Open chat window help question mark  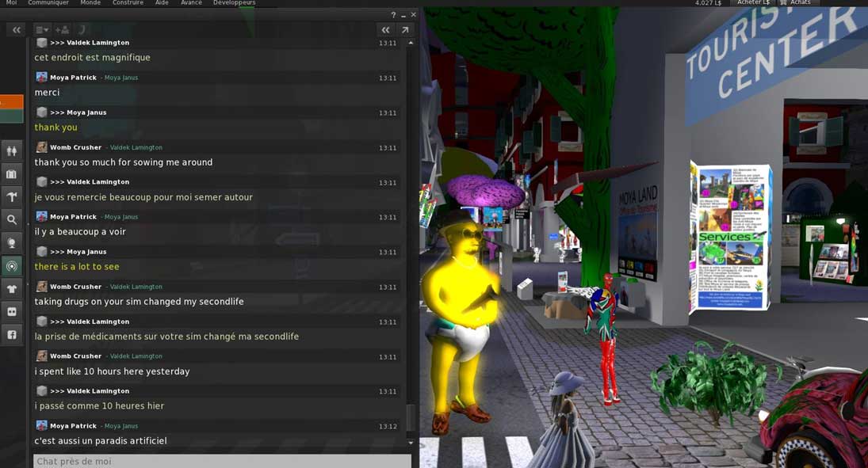click(393, 15)
